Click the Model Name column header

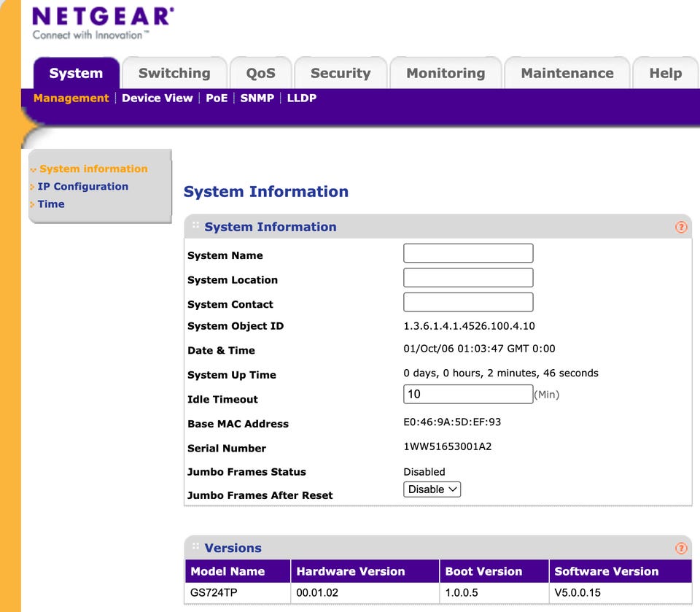click(x=238, y=571)
